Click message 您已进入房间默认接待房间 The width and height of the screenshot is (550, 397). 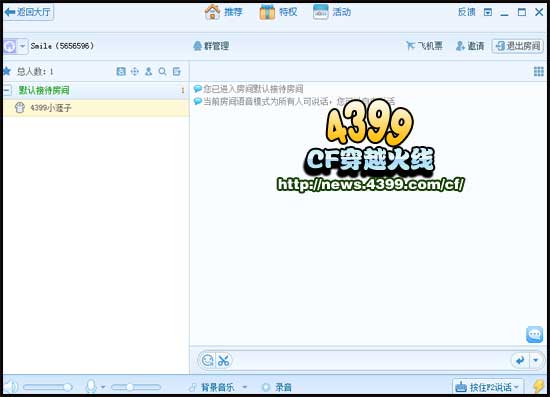coord(253,89)
